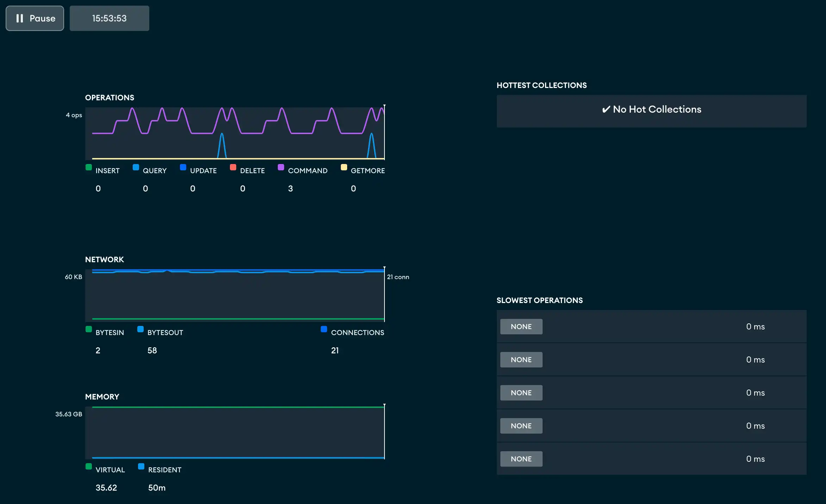
Task: Click the first NONE entry under Slowest Operations
Action: click(x=521, y=326)
